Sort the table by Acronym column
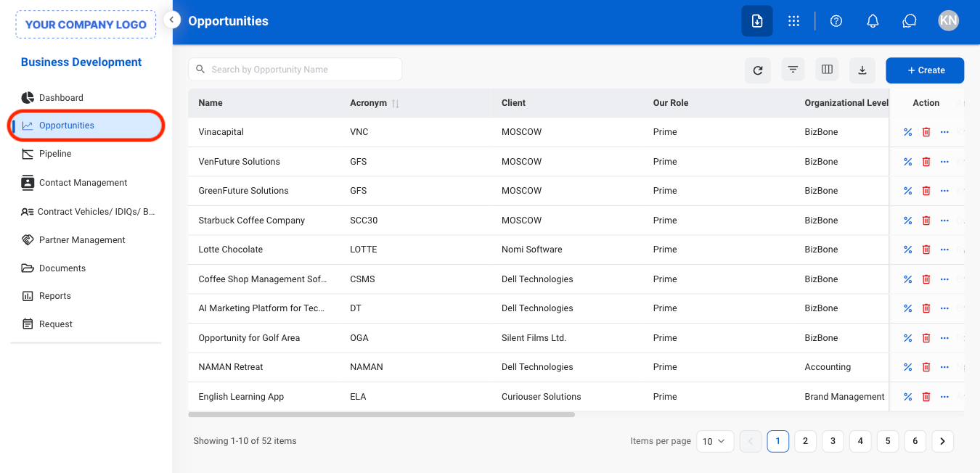 [396, 104]
